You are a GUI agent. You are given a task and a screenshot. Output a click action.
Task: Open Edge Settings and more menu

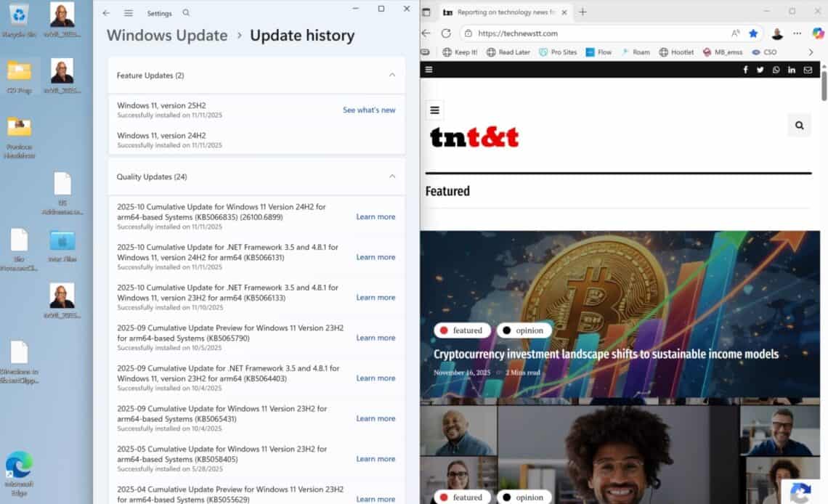pyautogui.click(x=797, y=33)
